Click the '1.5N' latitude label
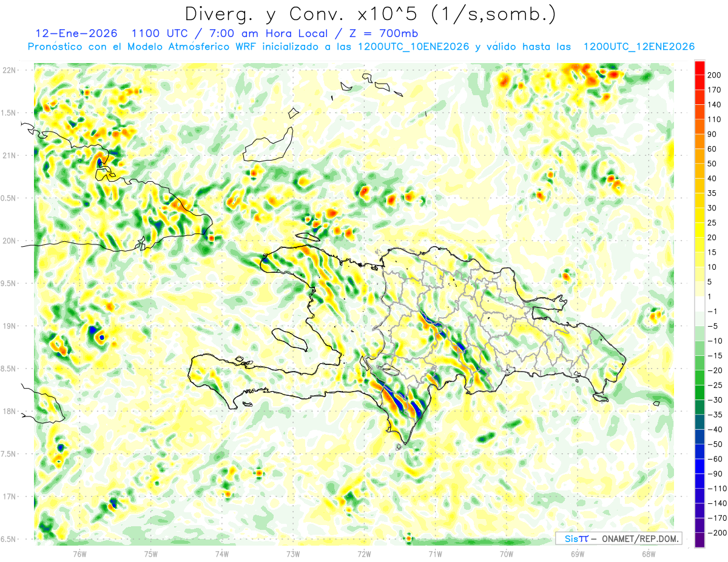The image size is (728, 562). pyautogui.click(x=8, y=113)
